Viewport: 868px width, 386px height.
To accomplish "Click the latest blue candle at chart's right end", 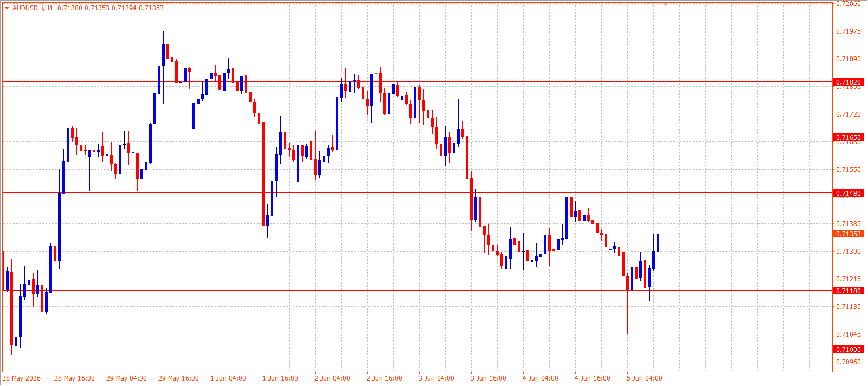I will (658, 242).
